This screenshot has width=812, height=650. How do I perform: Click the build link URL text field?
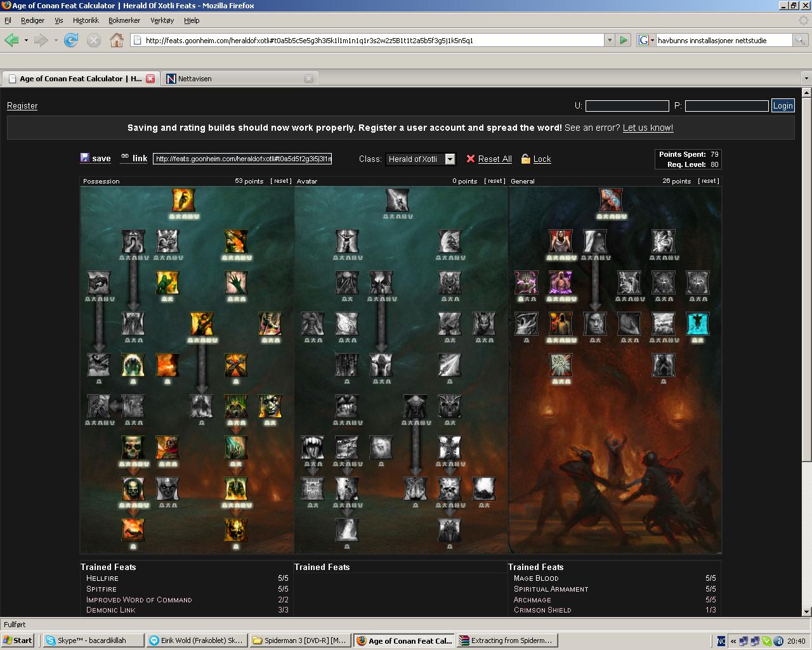[242, 159]
